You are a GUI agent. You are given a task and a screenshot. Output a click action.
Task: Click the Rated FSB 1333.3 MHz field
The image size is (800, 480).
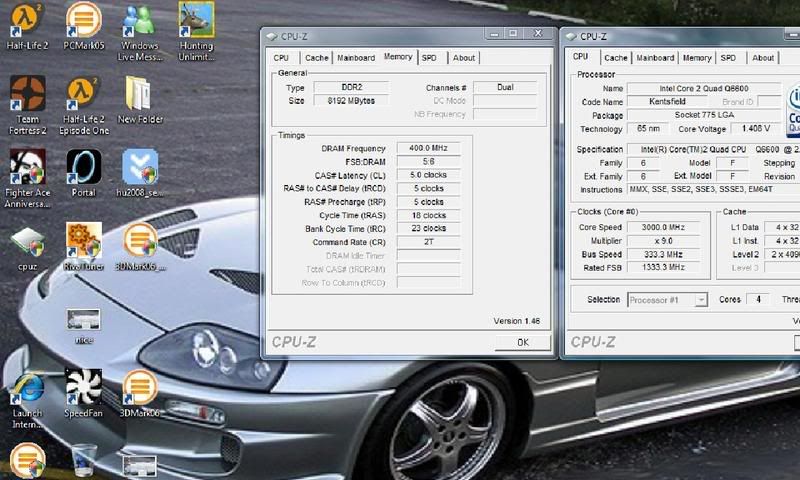663,267
